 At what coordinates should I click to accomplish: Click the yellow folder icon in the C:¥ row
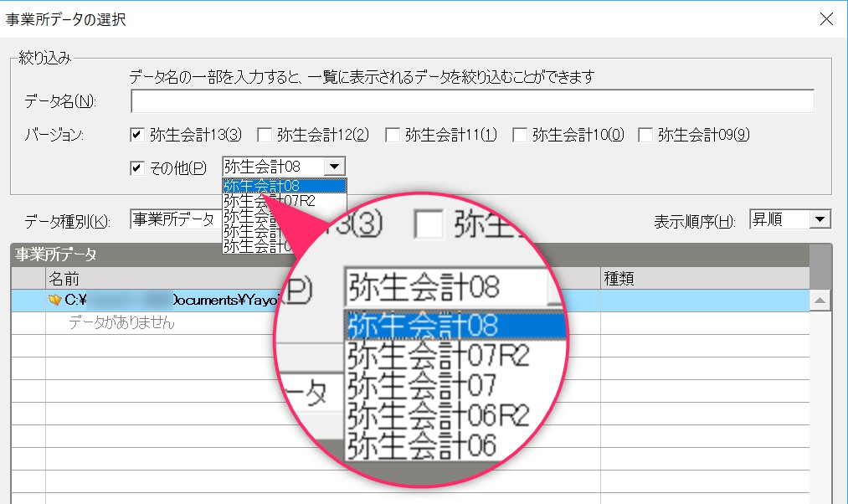coord(54,300)
